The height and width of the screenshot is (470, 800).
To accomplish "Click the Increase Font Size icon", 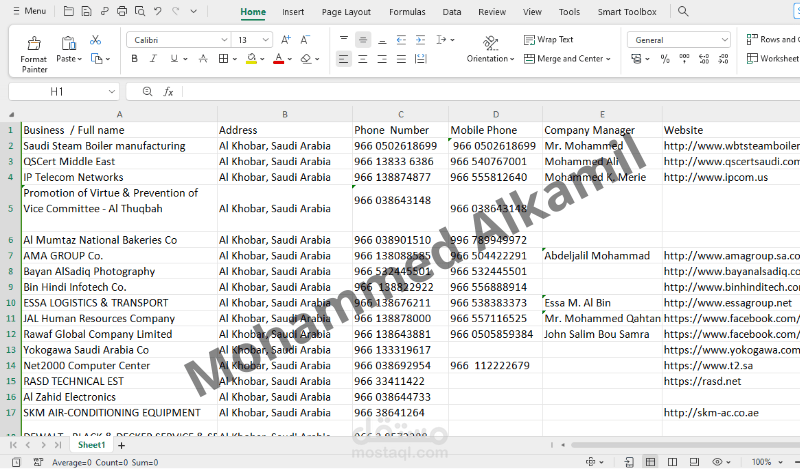I will 286,40.
